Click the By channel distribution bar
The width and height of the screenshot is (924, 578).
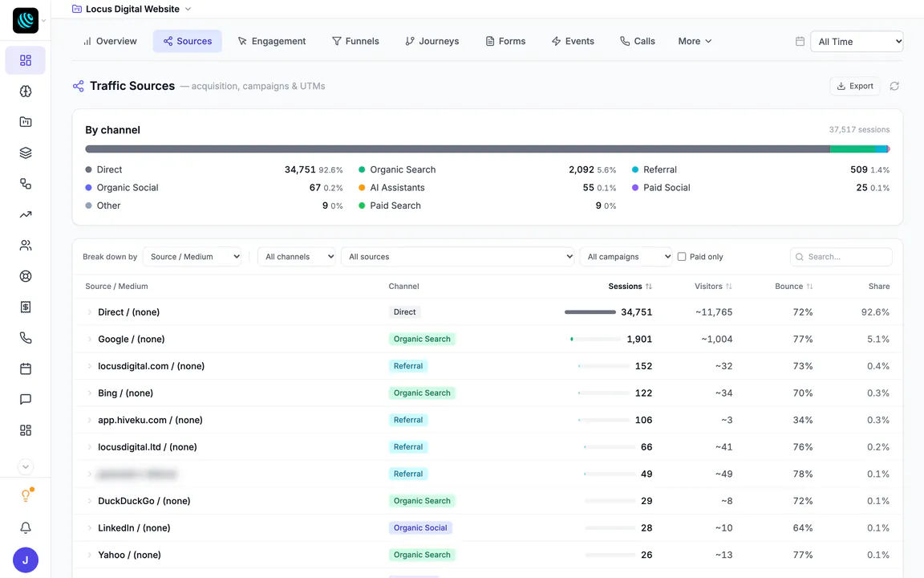point(488,149)
